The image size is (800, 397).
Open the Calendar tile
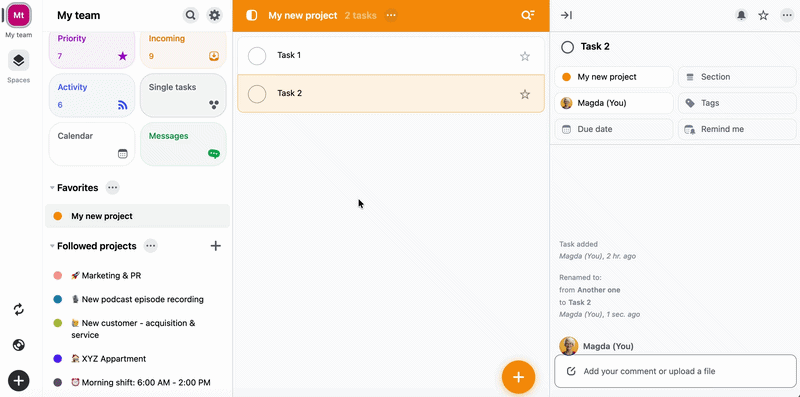[92, 144]
